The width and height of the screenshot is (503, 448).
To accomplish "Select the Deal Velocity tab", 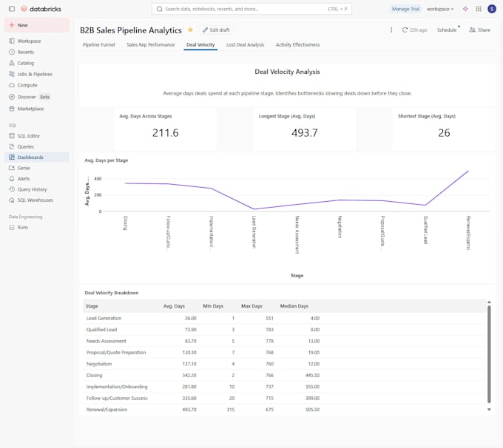I will [x=200, y=45].
